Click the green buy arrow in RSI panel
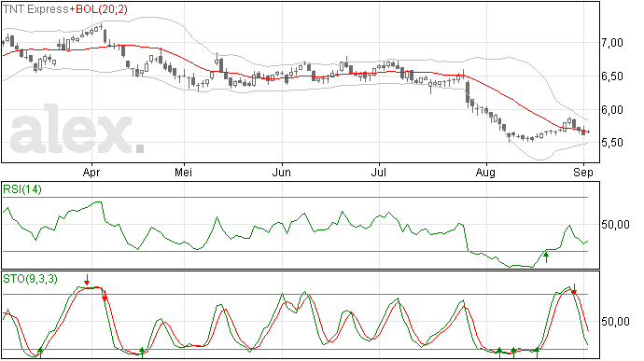 click(x=546, y=257)
